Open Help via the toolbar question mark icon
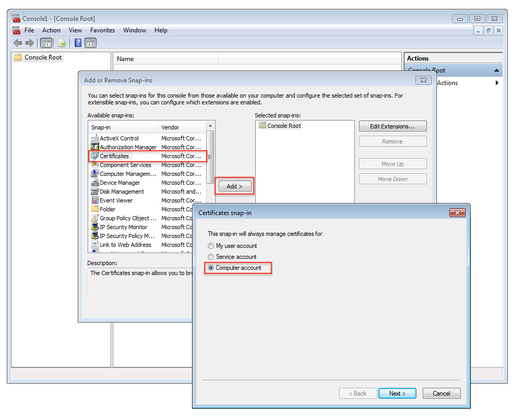Screen dimensions: 512x417 click(78, 43)
